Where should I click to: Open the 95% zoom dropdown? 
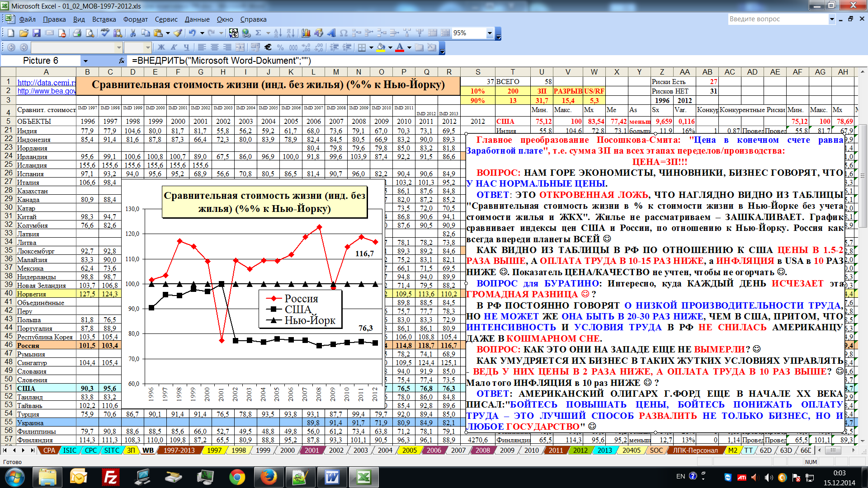click(x=490, y=33)
